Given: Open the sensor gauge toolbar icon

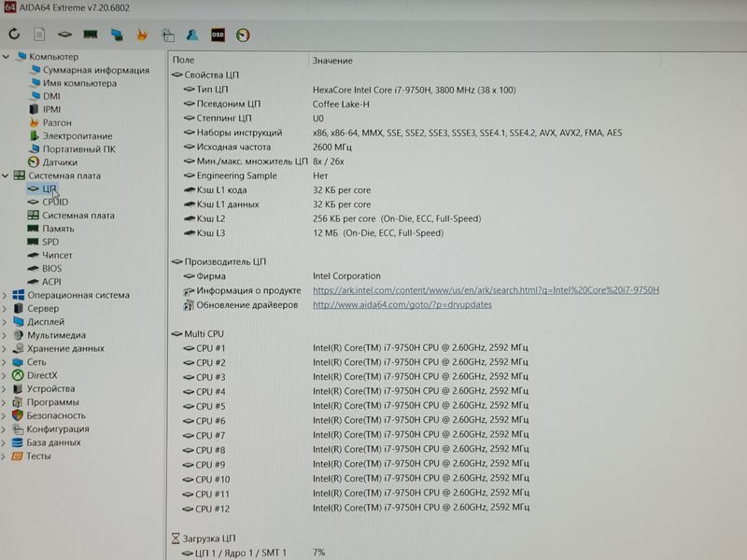Looking at the screenshot, I should [x=243, y=35].
